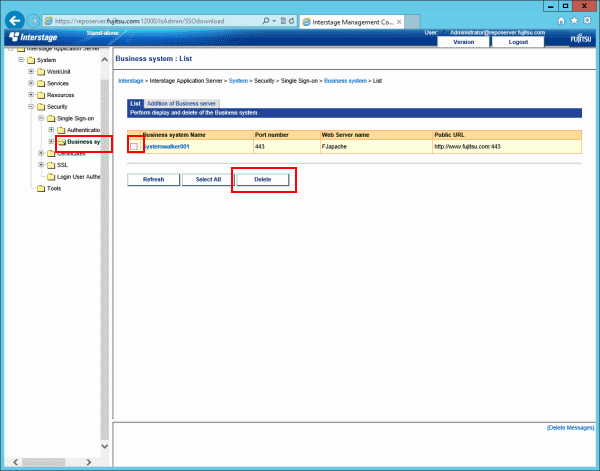
Task: Collapse the System tree node
Action: coord(21,60)
